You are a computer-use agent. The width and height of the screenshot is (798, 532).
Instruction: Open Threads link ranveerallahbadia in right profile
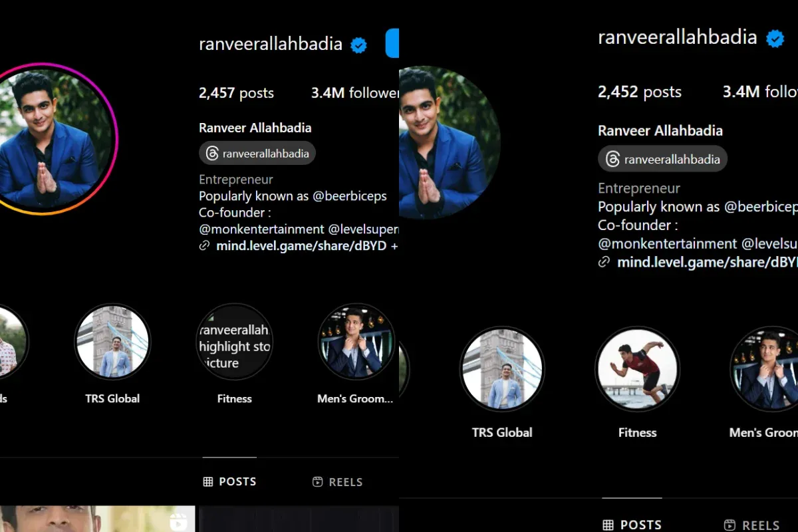click(x=662, y=159)
